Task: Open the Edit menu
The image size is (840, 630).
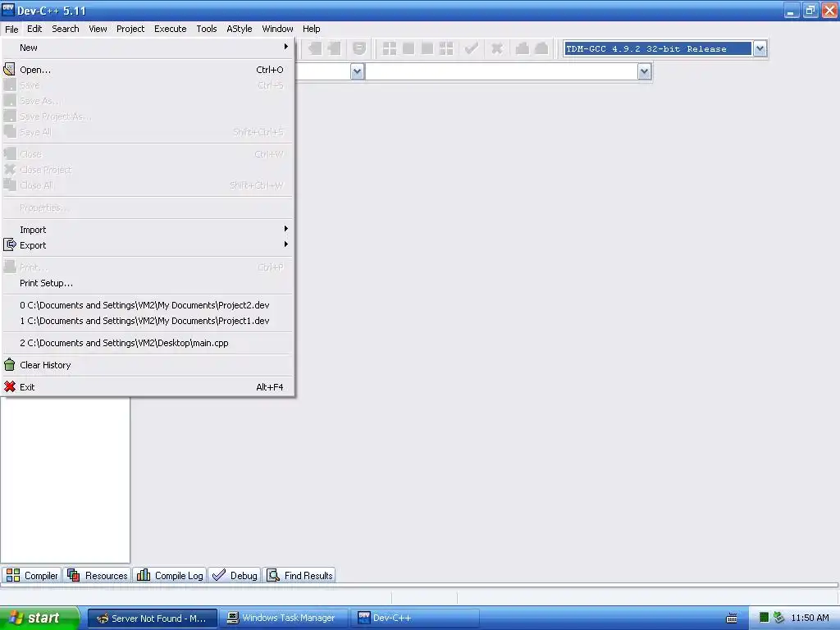Action: click(x=34, y=29)
